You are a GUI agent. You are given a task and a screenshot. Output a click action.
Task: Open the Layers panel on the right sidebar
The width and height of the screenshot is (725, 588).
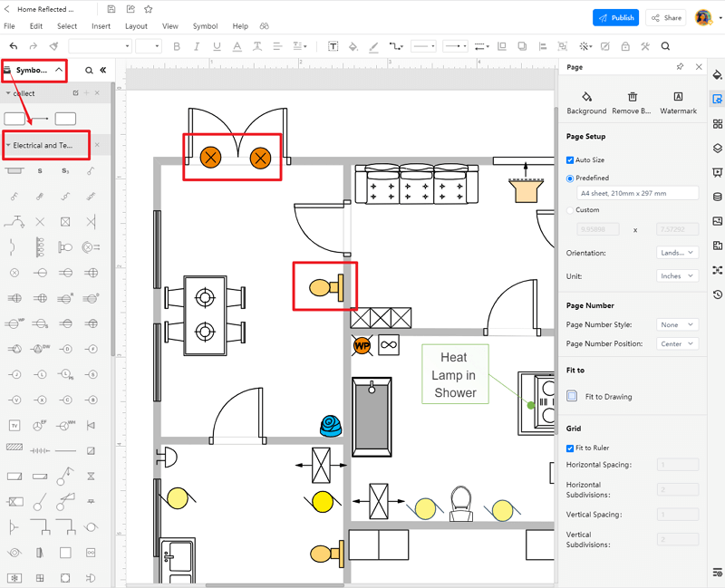click(x=717, y=147)
